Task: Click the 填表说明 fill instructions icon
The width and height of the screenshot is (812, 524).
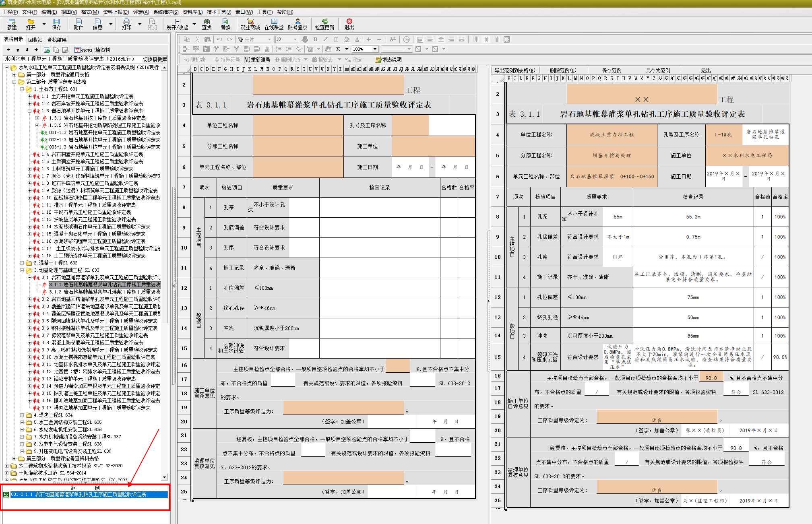Action: click(x=388, y=60)
